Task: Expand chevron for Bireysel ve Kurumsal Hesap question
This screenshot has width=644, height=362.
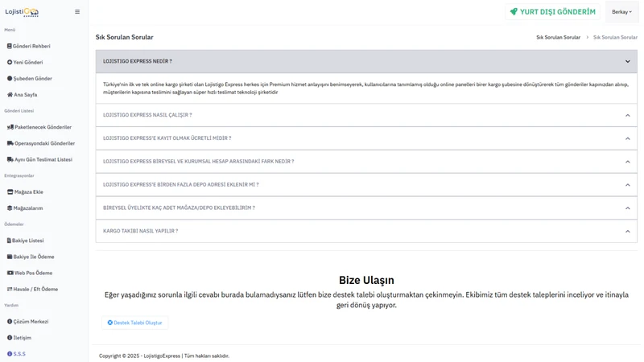Action: pos(628,162)
